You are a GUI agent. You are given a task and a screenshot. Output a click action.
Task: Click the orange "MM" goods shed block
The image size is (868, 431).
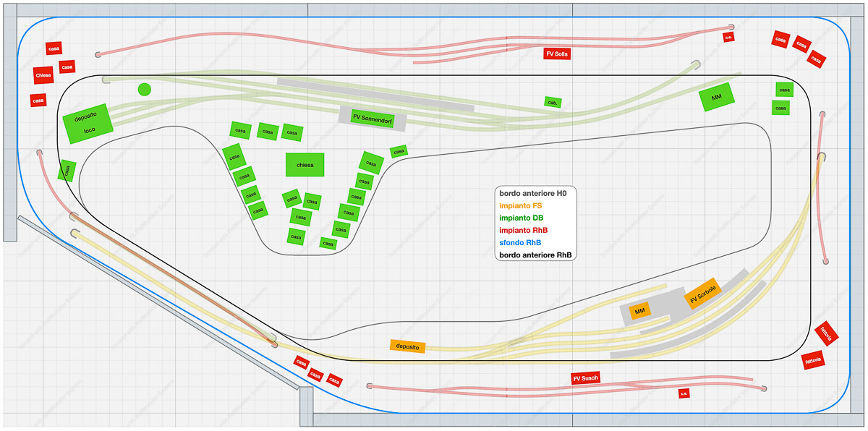click(x=639, y=311)
